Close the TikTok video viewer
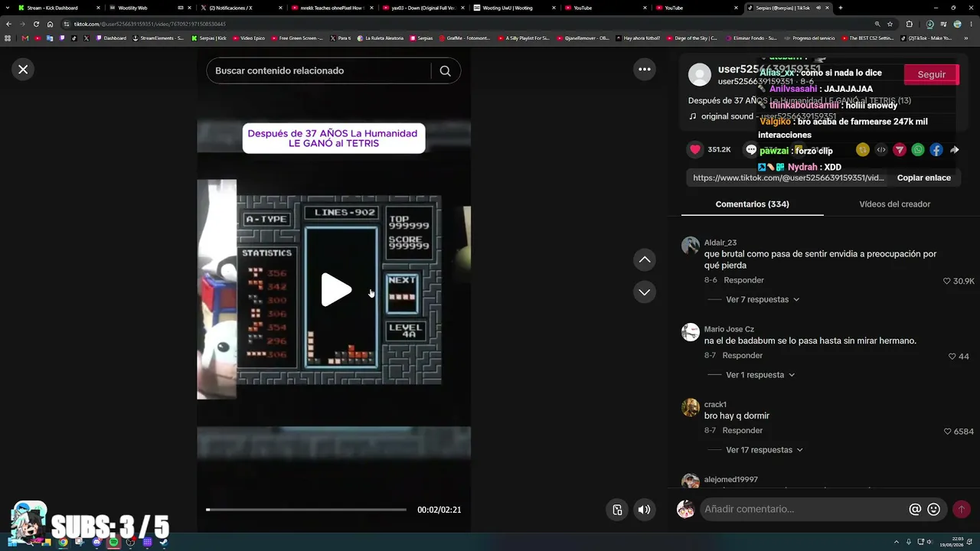 23,70
